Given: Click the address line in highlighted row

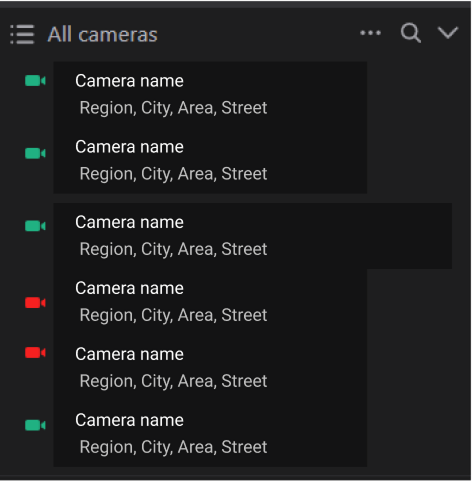Looking at the screenshot, I should pos(173,249).
